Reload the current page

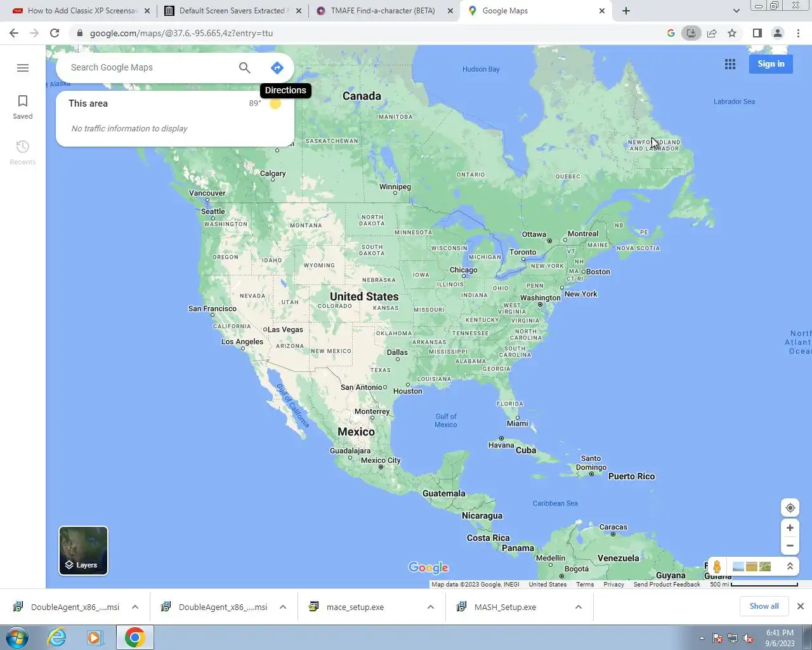pos(55,33)
